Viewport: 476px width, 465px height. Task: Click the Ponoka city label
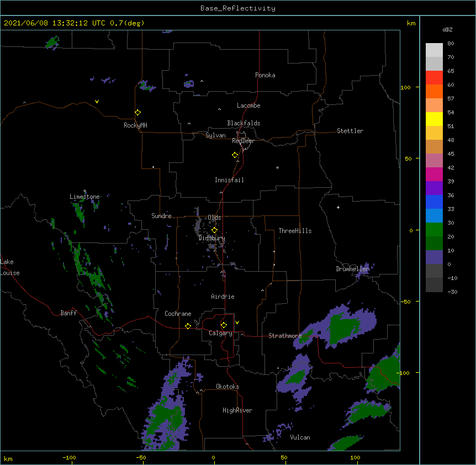click(x=265, y=75)
